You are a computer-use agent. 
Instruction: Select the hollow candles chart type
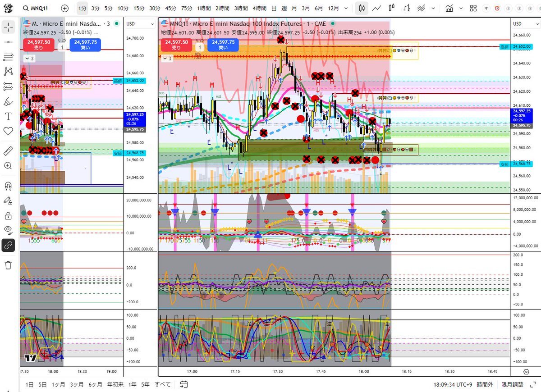pos(391,8)
